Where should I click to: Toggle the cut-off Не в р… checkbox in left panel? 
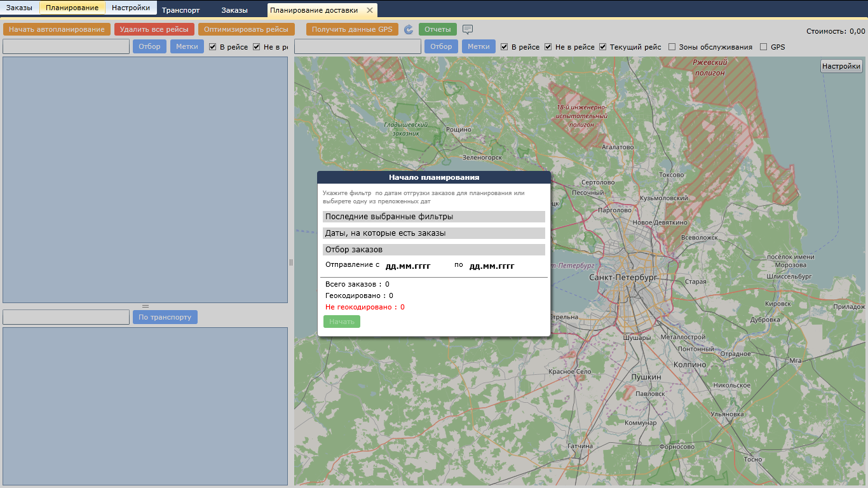pos(257,47)
